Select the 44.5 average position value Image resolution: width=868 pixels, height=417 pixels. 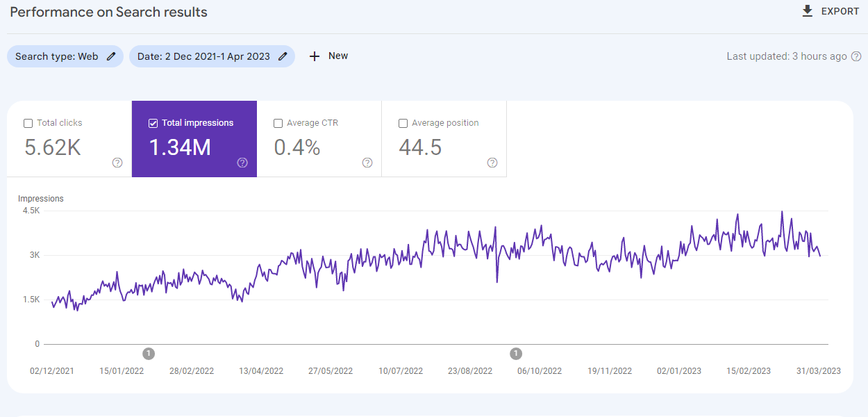[420, 147]
